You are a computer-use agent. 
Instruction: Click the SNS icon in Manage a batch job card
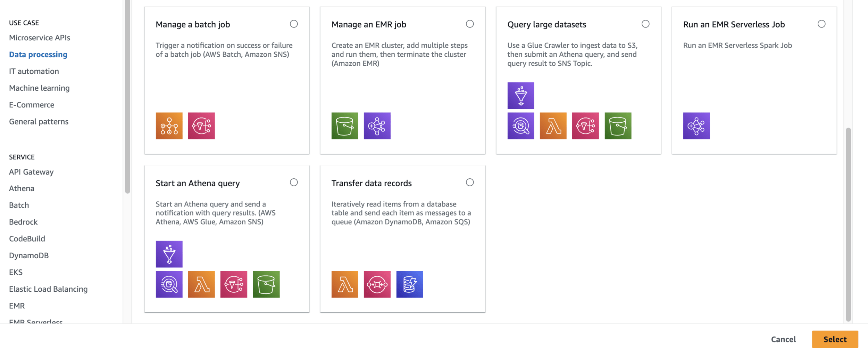tap(201, 126)
